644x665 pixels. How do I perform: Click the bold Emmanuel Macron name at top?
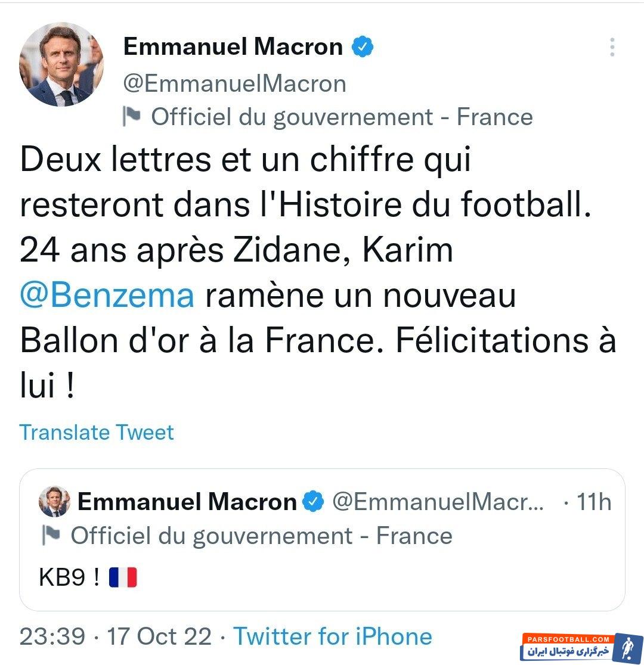click(233, 47)
